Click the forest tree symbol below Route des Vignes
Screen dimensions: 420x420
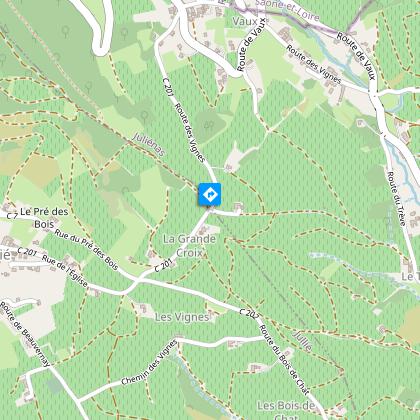coord(209,126)
